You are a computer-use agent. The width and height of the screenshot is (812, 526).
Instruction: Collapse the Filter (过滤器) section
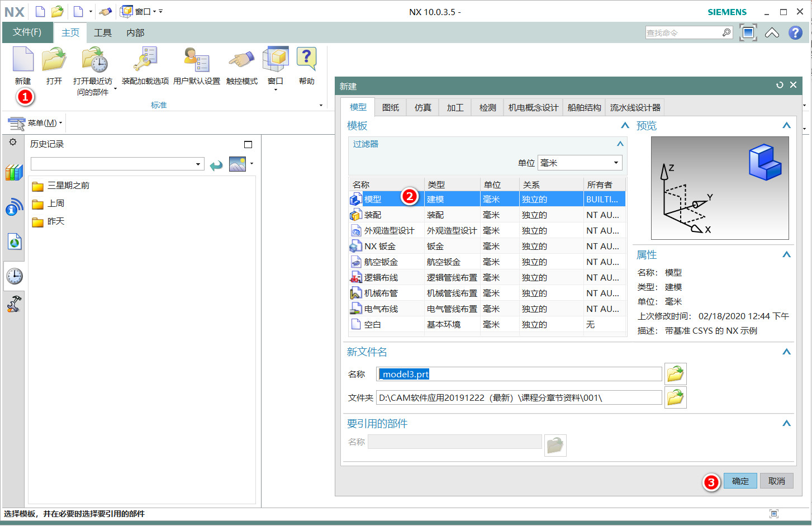click(x=620, y=144)
